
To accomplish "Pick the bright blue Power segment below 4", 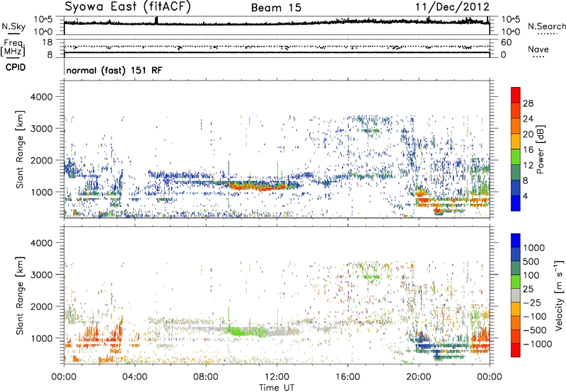I will pyautogui.click(x=516, y=203).
